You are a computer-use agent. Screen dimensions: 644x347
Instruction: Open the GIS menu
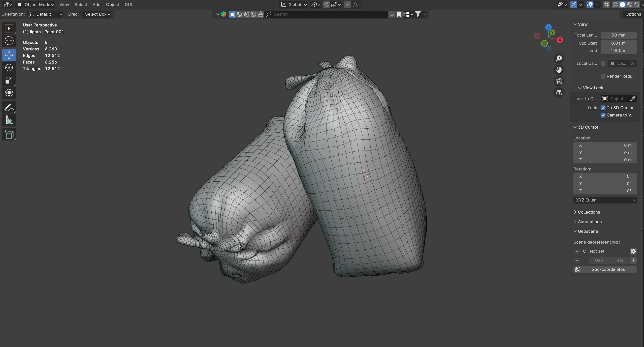pos(128,5)
